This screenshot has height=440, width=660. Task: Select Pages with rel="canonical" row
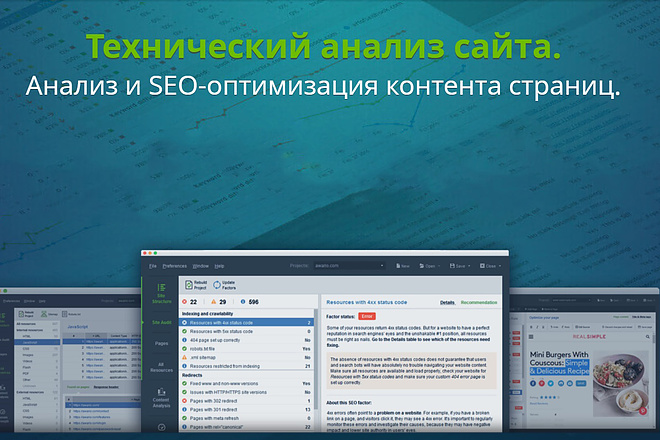point(247,427)
